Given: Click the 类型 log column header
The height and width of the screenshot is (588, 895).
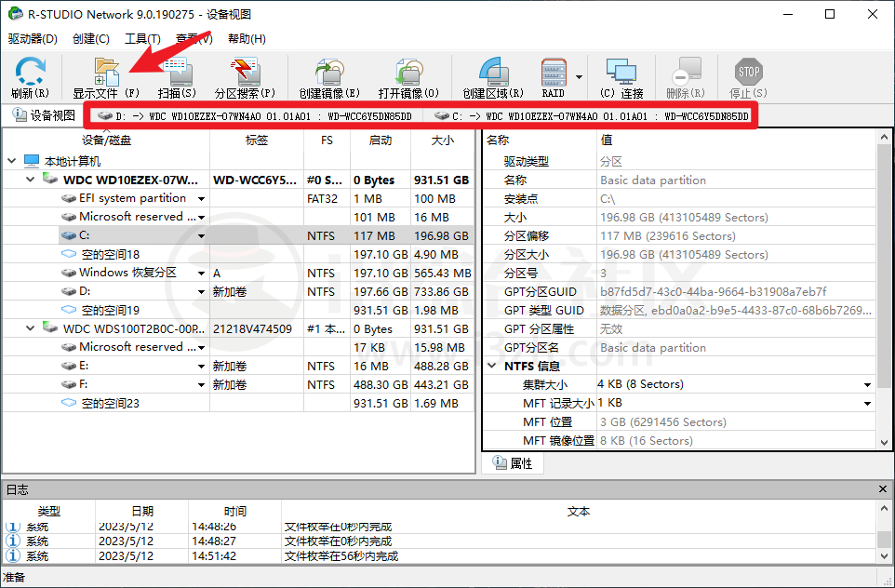Looking at the screenshot, I should (49, 511).
